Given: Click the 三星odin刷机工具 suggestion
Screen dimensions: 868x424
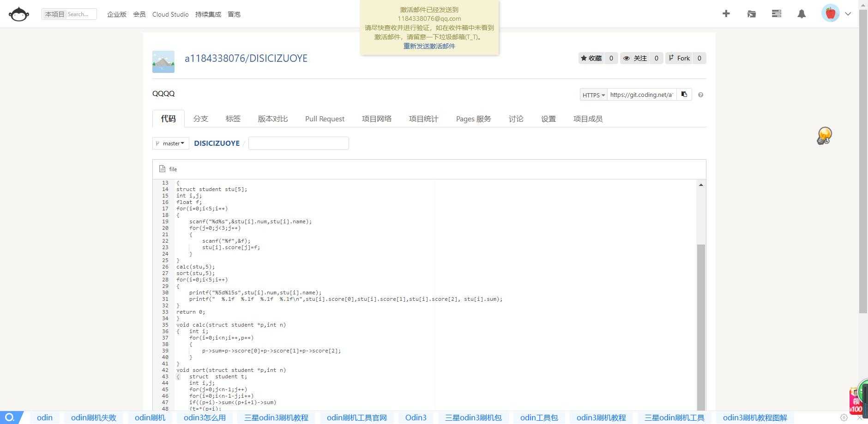Looking at the screenshot, I should point(675,418).
